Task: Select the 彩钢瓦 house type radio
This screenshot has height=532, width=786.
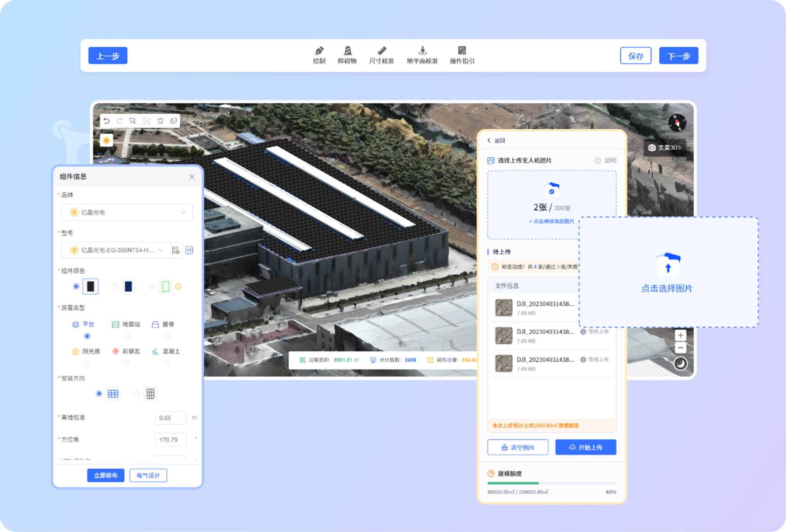Action: (127, 363)
